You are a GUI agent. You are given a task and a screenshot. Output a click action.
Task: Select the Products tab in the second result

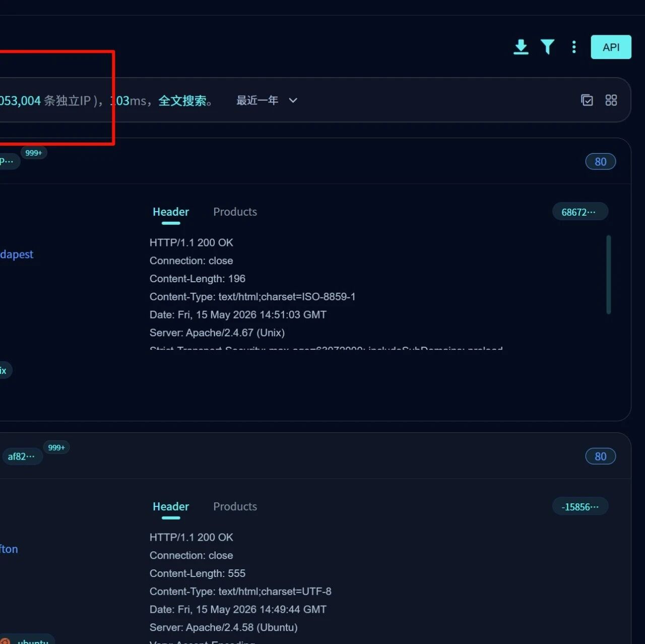pyautogui.click(x=235, y=507)
